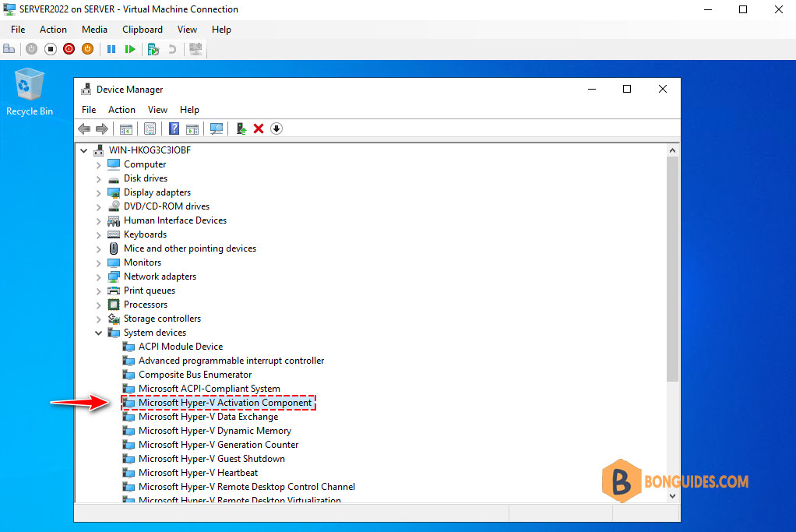796x532 pixels.
Task: Uninstall device using the red X icon
Action: 259,129
